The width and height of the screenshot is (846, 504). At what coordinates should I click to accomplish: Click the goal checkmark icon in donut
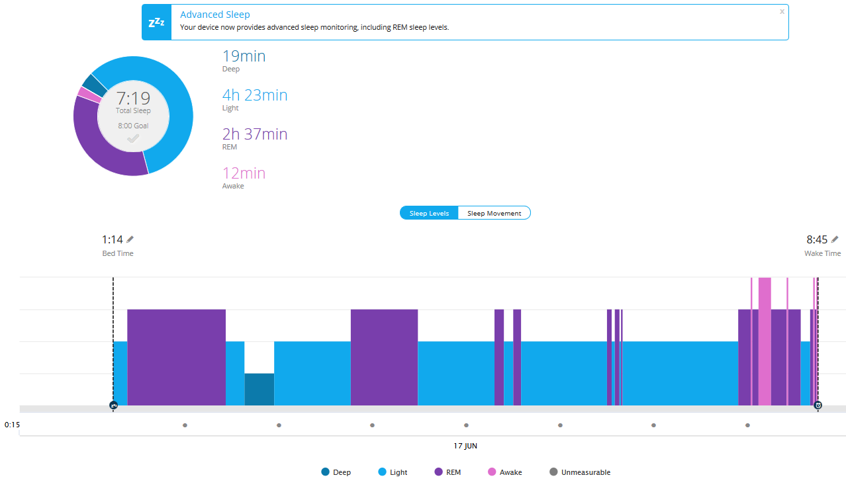pos(133,138)
